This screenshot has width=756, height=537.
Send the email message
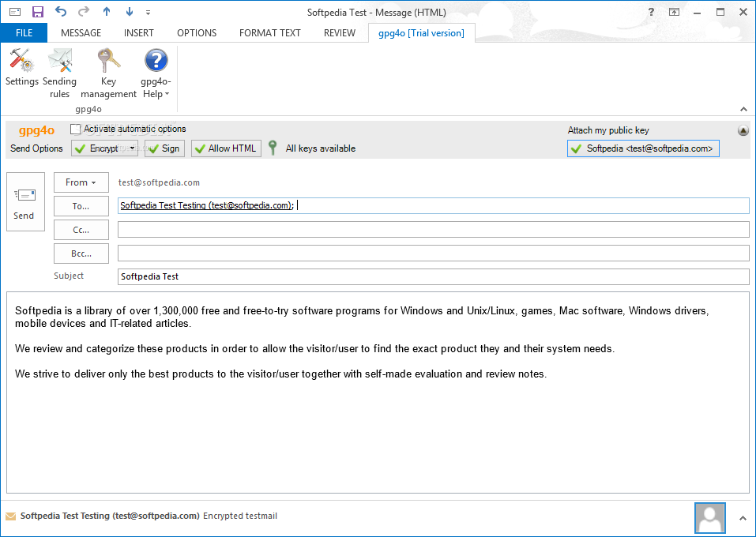(25, 202)
